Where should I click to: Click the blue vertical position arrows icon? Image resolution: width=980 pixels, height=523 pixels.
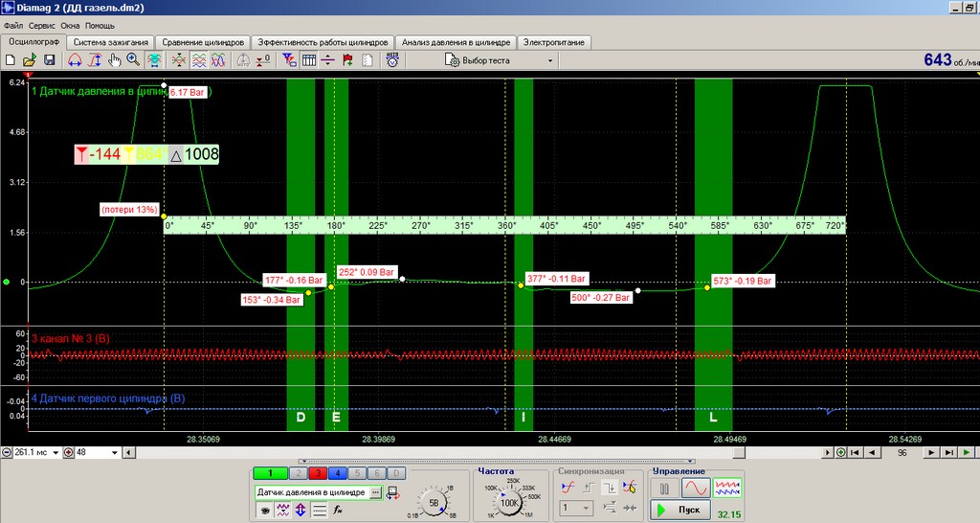301,510
